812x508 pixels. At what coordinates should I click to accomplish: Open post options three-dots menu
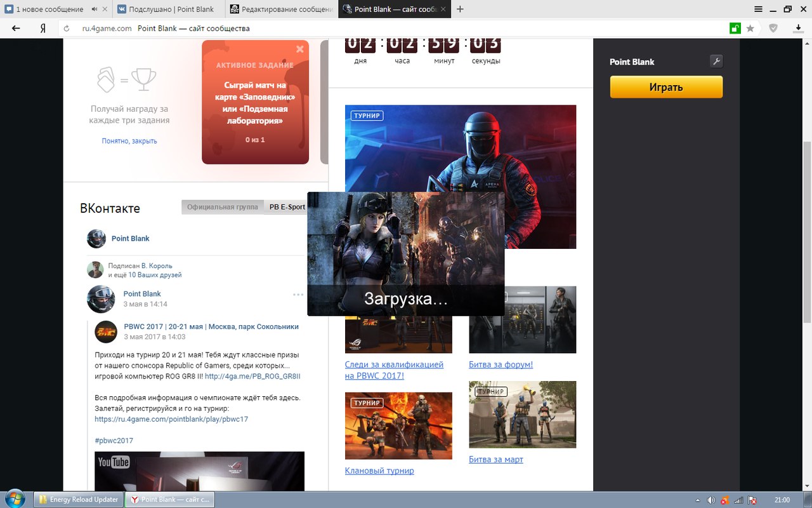298,295
